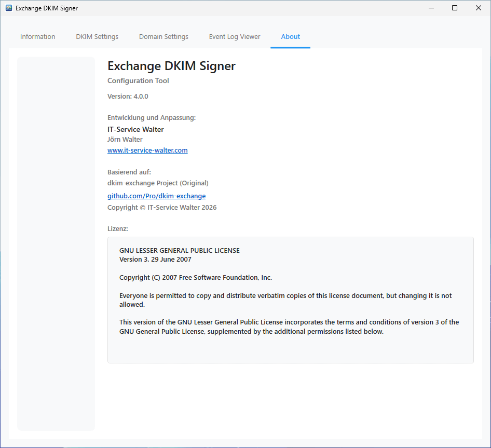491x448 pixels.
Task: Visit the github.com/Pro/dkim-exchange link
Action: [156, 196]
